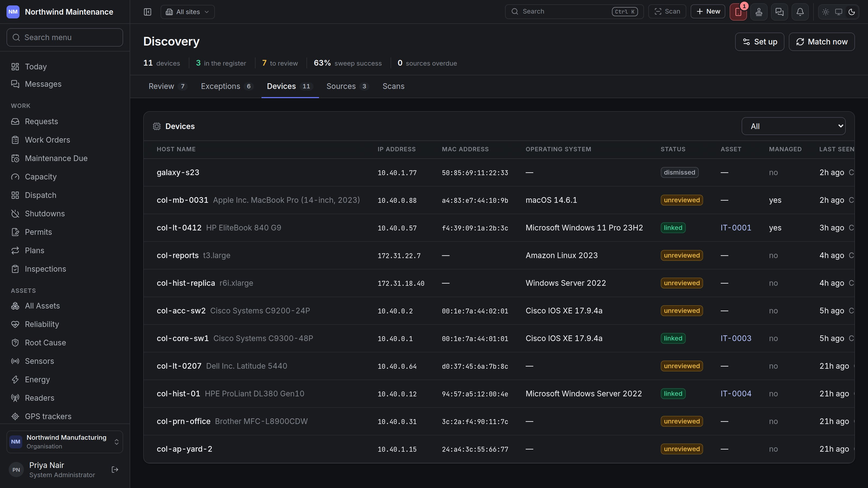The height and width of the screenshot is (488, 868).
Task: Open Sensors page
Action: [65, 361]
